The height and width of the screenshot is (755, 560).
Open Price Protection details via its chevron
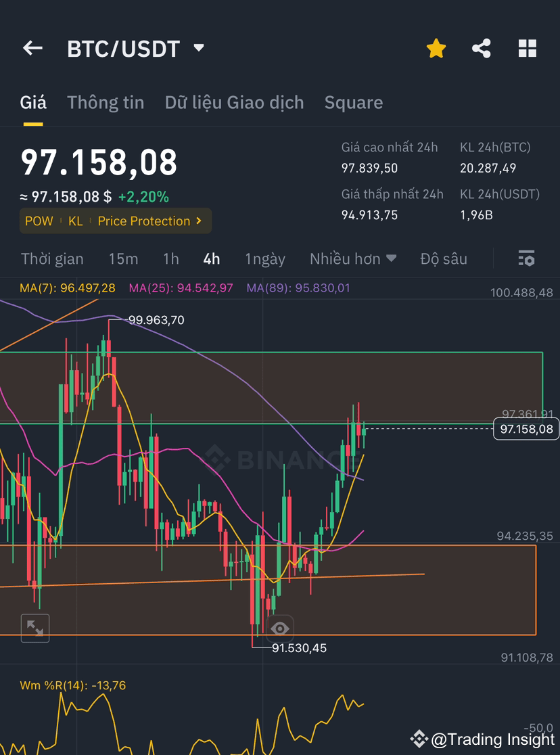click(198, 221)
